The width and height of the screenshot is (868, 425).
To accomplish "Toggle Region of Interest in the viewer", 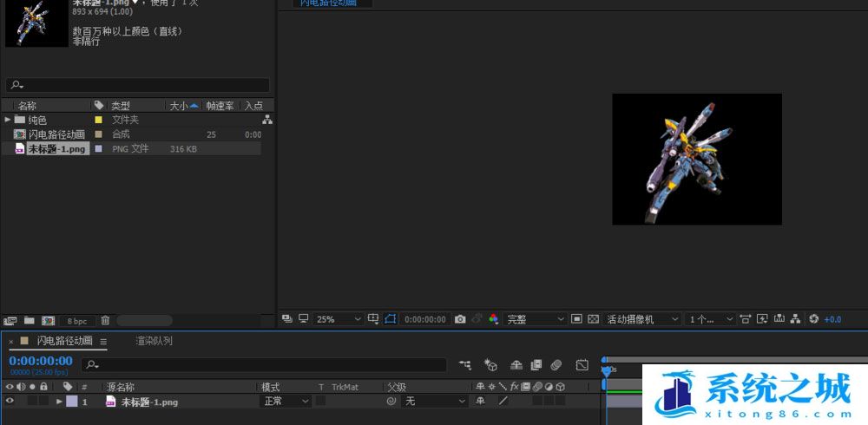I will tap(577, 319).
